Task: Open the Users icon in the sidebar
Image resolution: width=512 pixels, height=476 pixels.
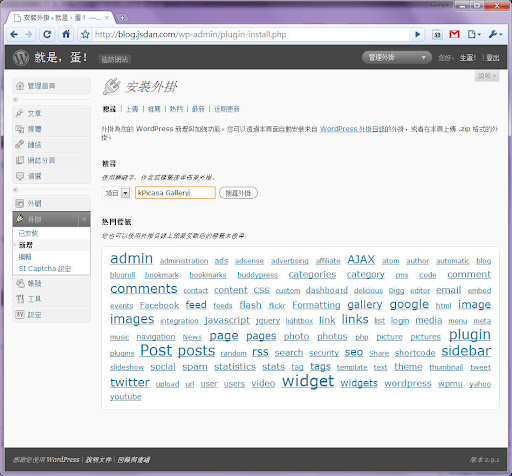Action: pos(20,283)
